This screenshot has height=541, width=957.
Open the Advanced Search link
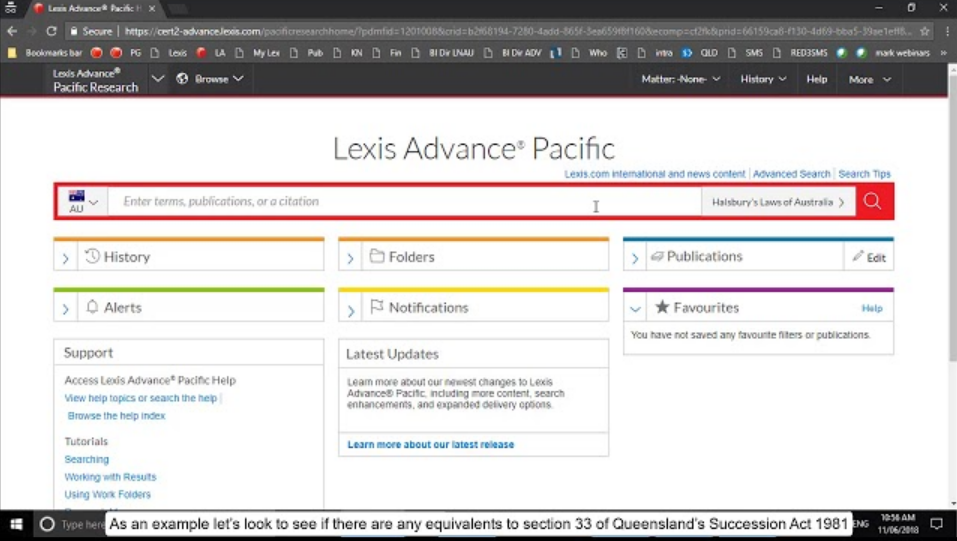(792, 174)
